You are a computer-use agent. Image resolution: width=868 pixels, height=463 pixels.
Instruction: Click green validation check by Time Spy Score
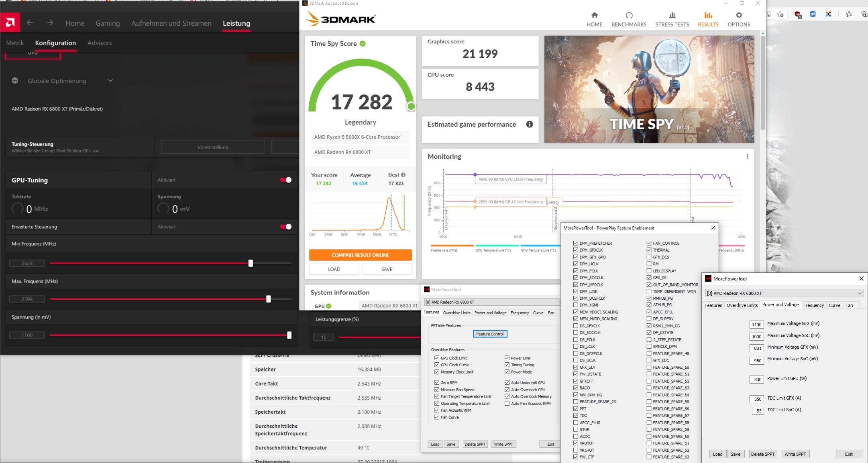click(x=363, y=44)
